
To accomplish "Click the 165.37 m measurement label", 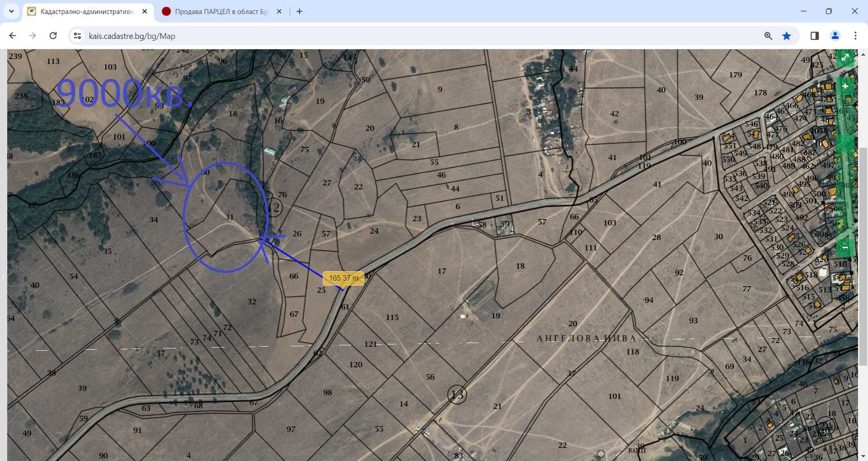I will coord(344,278).
